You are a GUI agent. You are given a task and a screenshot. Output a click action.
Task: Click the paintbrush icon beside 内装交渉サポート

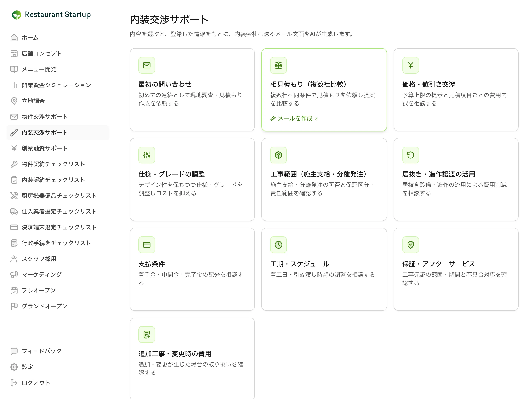coord(14,133)
